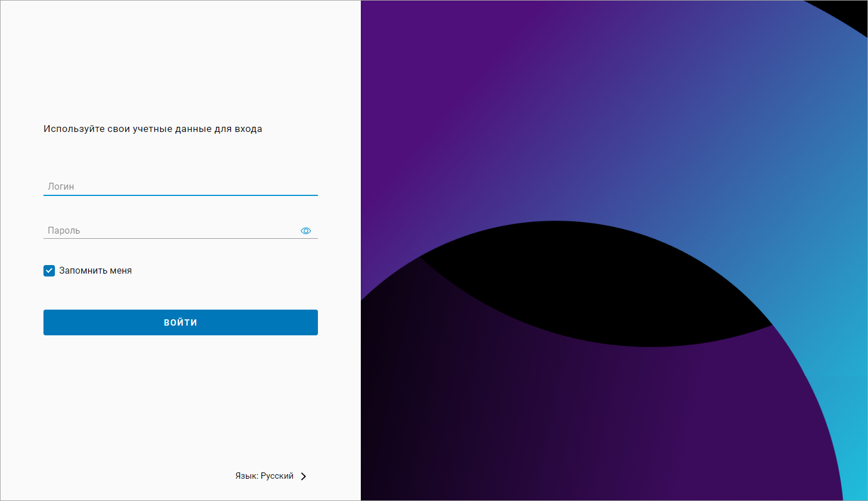The width and height of the screenshot is (868, 501).
Task: Click the Логин placeholder text
Action: 61,187
